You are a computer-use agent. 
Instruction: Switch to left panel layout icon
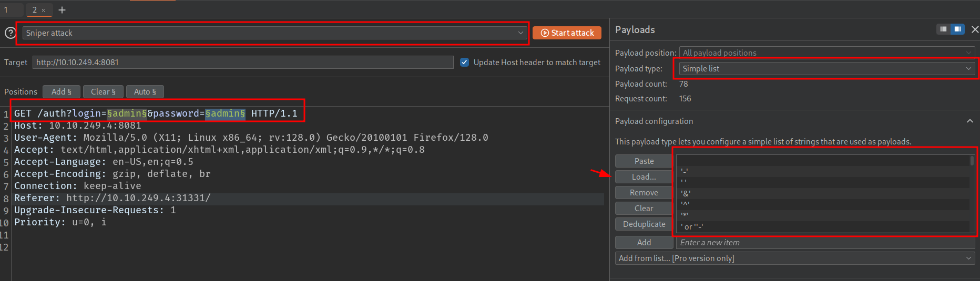coord(943,29)
